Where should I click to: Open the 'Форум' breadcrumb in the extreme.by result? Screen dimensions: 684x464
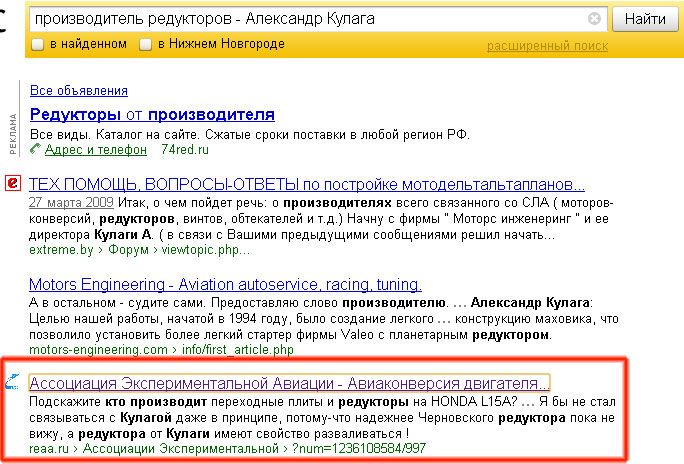click(128, 250)
